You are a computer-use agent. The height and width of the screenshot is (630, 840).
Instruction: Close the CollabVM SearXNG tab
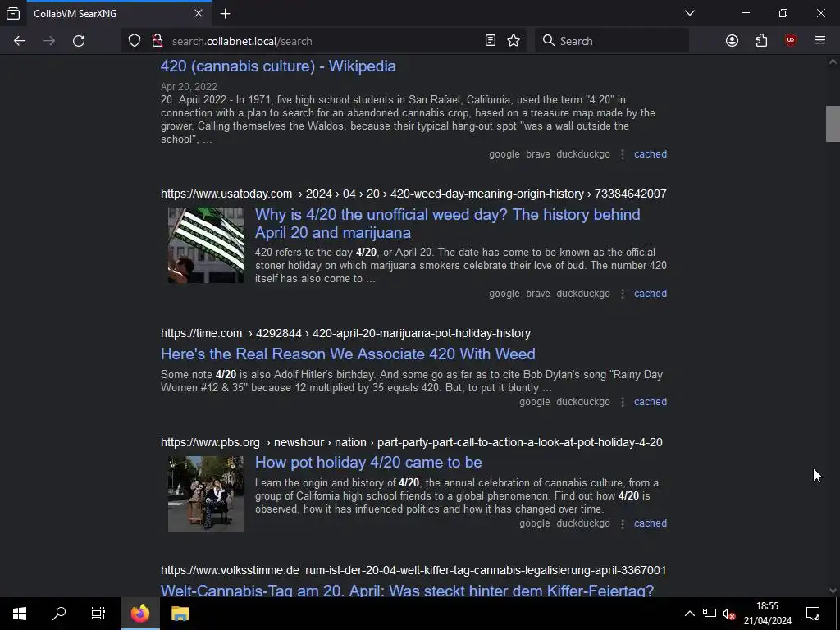pyautogui.click(x=199, y=13)
